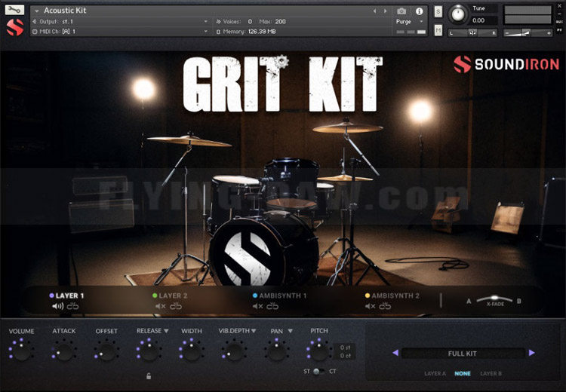Select the Layer 1 tab

tap(66, 296)
